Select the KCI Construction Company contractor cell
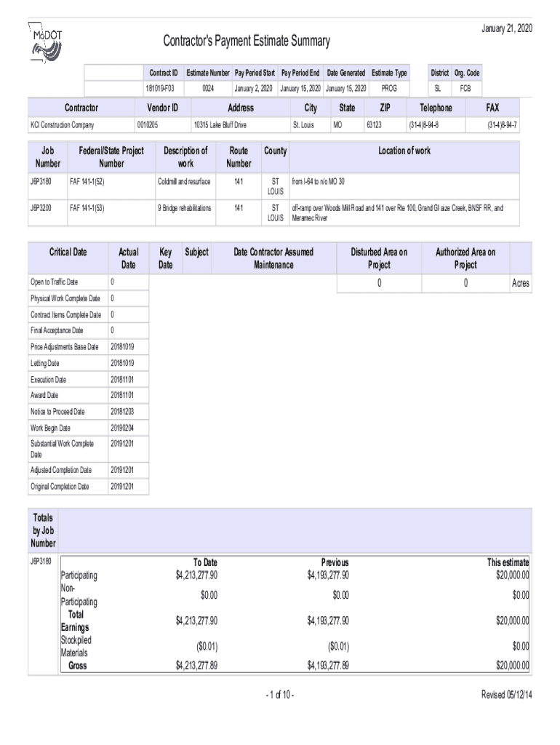Image resolution: width=560 pixels, height=745 pixels. pyautogui.click(x=62, y=125)
